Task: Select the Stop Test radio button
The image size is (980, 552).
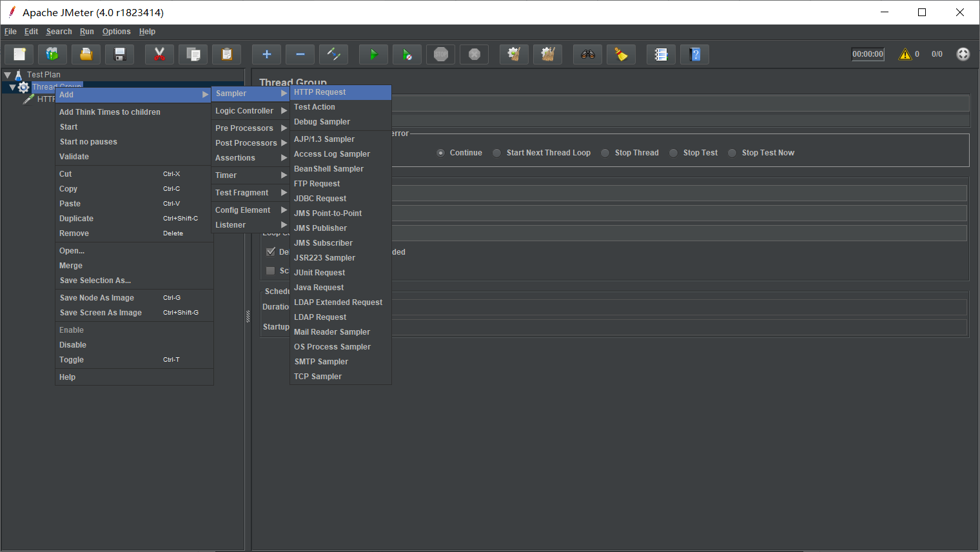Action: pyautogui.click(x=673, y=153)
